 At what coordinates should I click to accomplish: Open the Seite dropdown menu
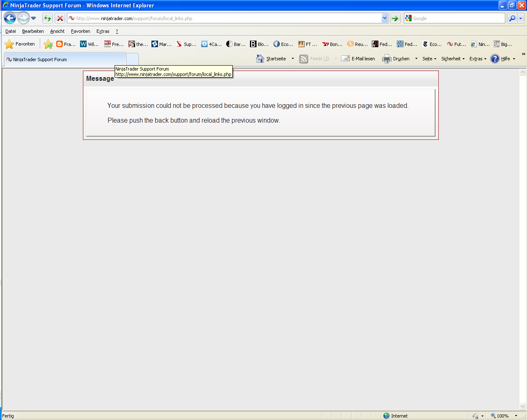(429, 59)
